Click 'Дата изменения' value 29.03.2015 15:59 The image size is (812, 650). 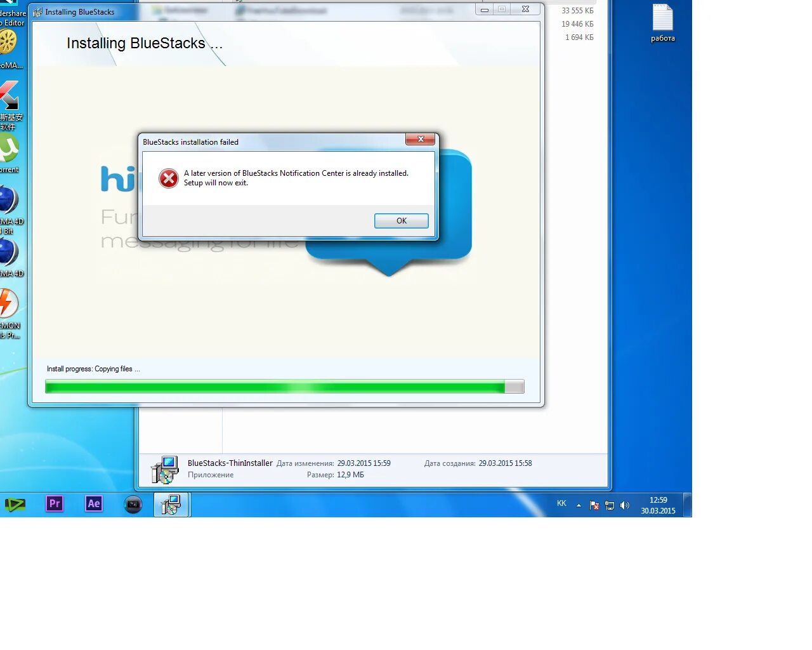point(363,463)
